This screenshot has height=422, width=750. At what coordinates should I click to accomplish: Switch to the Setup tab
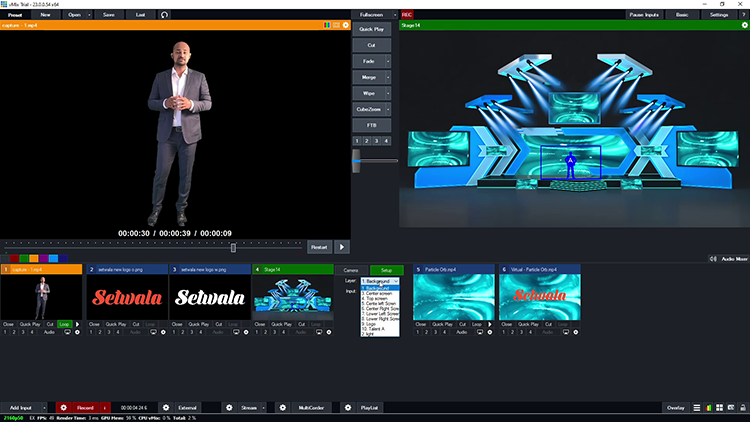[x=386, y=270]
